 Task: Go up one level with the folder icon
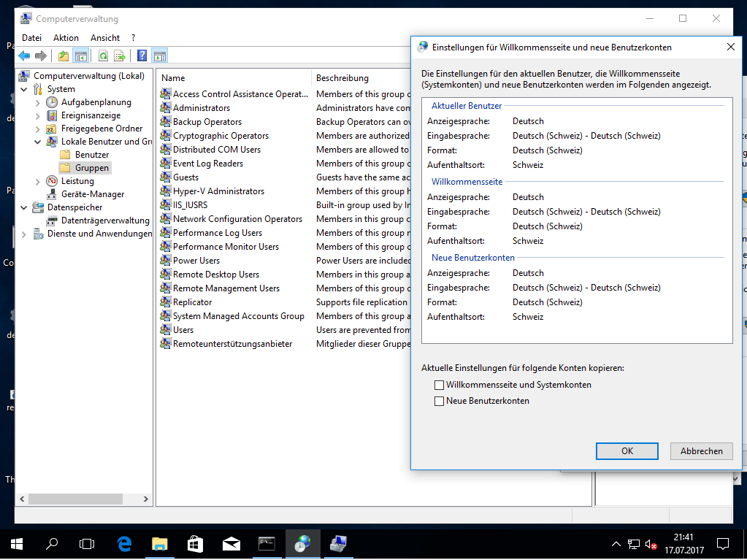pos(64,56)
